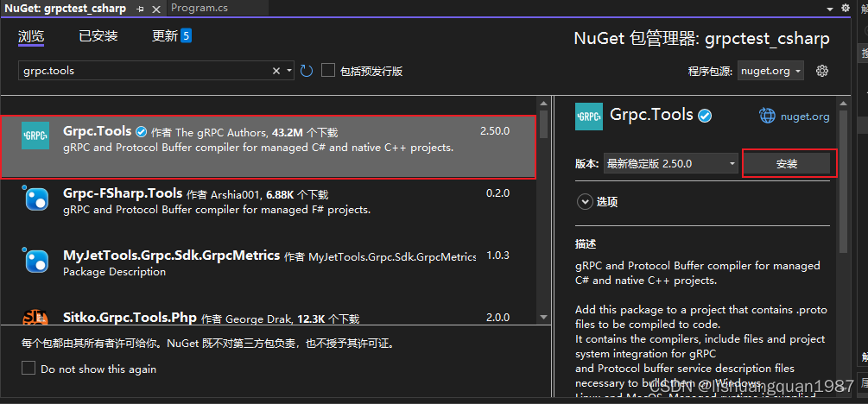Viewport: 868px width, 404px height.
Task: Switch to the 已安装 installed tab
Action: tap(98, 36)
